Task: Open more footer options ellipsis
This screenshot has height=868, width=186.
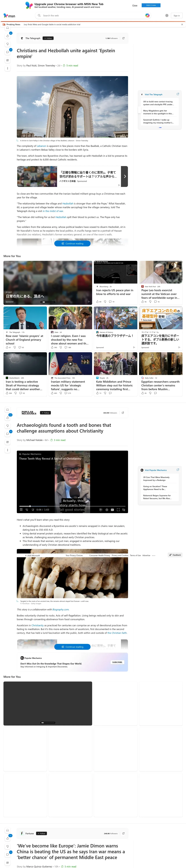Action: coord(154,555)
